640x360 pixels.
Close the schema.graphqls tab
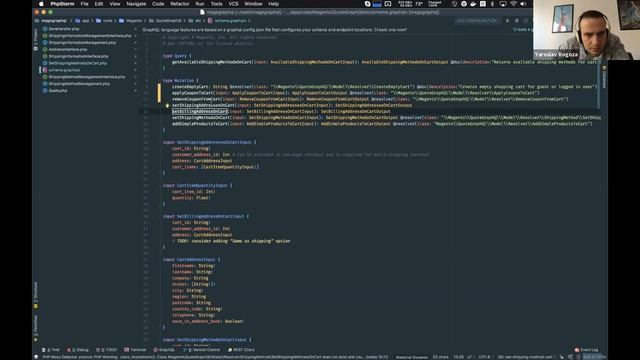pos(136,70)
